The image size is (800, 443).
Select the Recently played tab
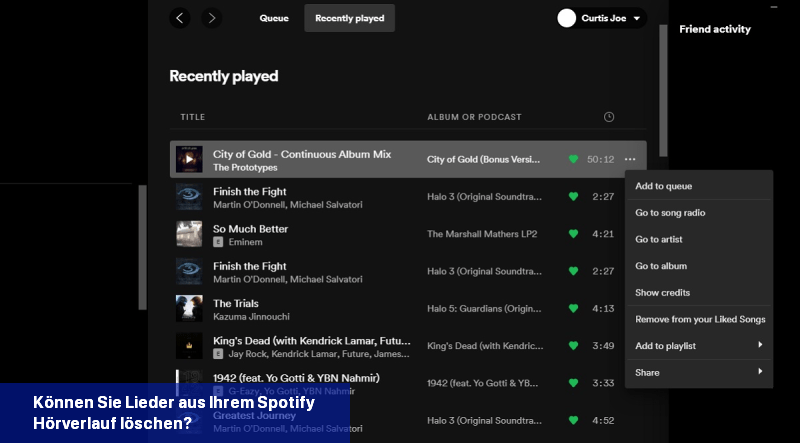pyautogui.click(x=349, y=18)
